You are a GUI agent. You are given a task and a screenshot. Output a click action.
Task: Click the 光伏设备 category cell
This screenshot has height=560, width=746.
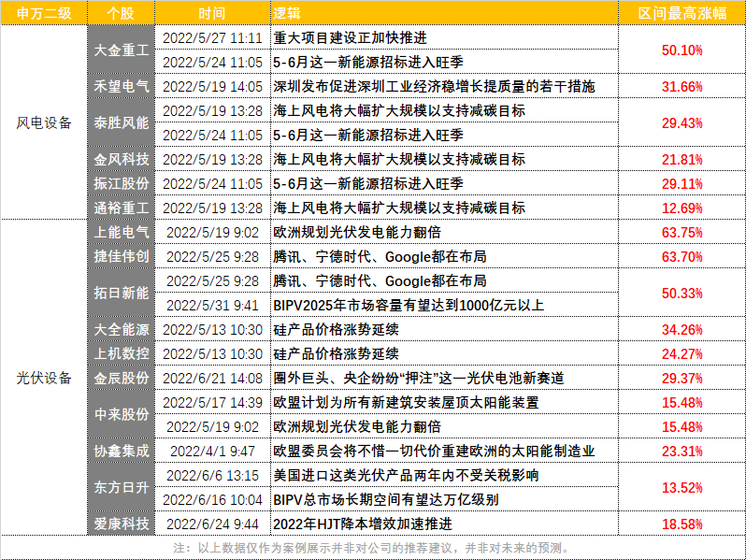pyautogui.click(x=44, y=378)
